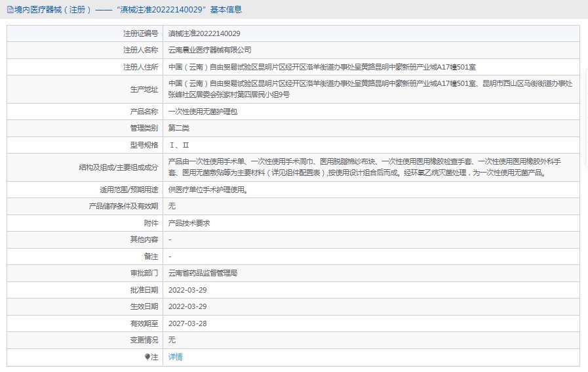Click the 变更情况 label

click(144, 340)
